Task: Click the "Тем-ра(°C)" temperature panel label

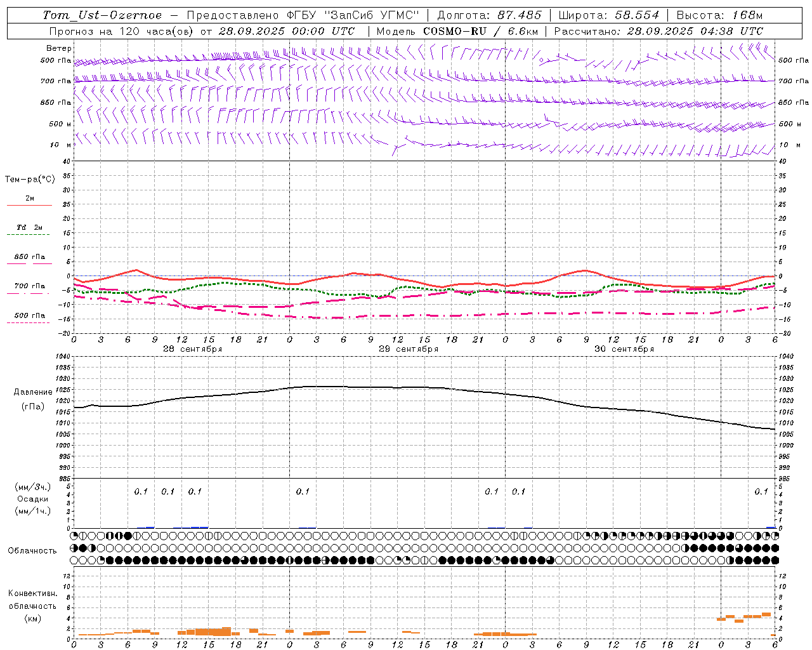Action: [30, 180]
